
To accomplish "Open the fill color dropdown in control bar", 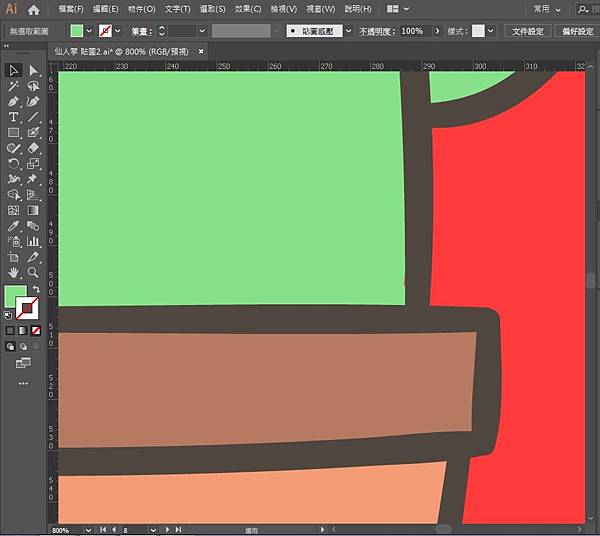I will tap(90, 31).
